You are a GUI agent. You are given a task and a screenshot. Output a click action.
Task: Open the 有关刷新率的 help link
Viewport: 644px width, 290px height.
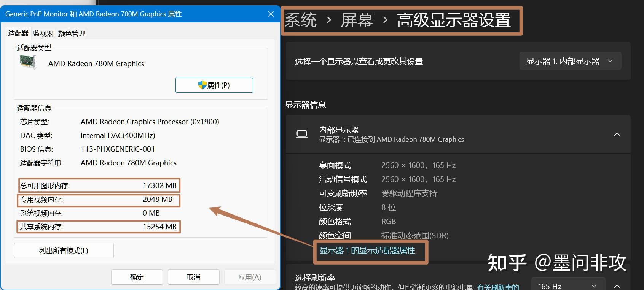[498, 287]
